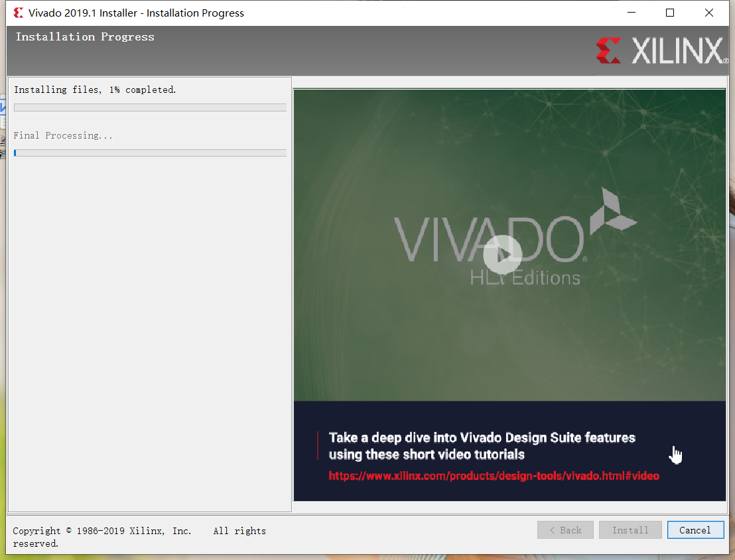The height and width of the screenshot is (560, 735).
Task: Play the Vivado tutorial video
Action: pos(502,255)
